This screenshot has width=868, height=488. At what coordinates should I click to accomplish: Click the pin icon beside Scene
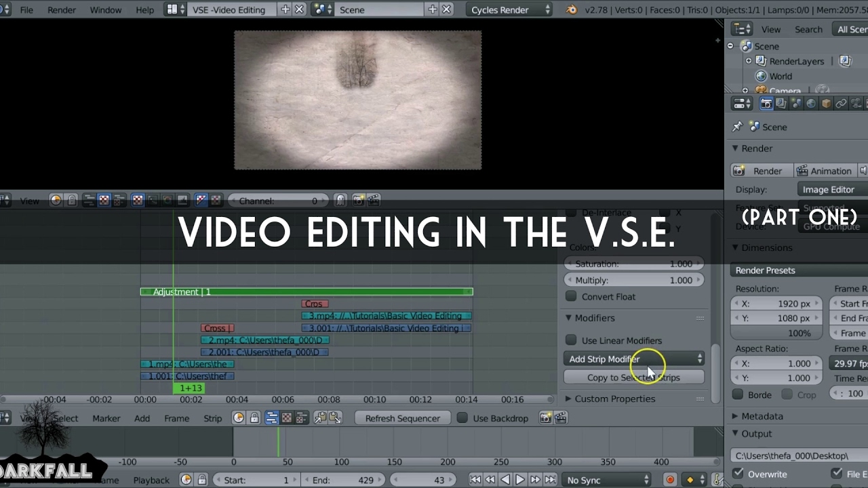[738, 127]
